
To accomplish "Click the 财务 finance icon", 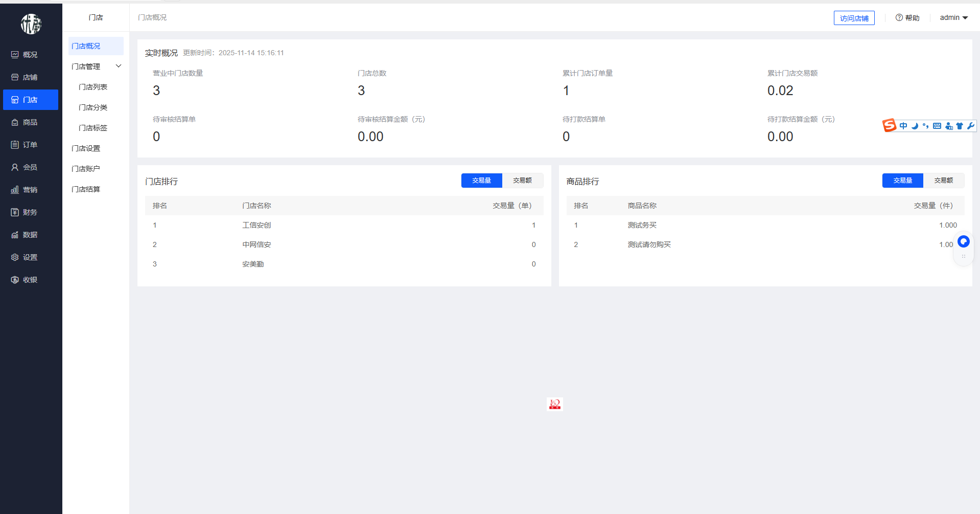I will [x=15, y=212].
